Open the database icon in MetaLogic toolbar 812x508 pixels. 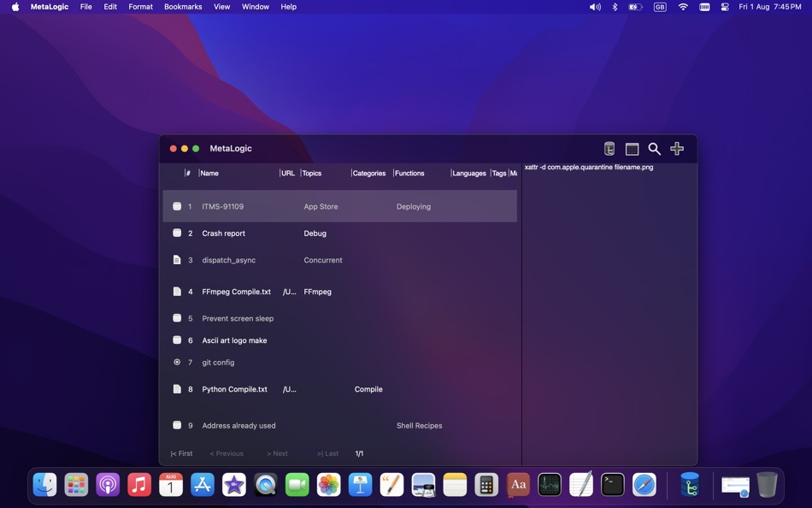609,149
